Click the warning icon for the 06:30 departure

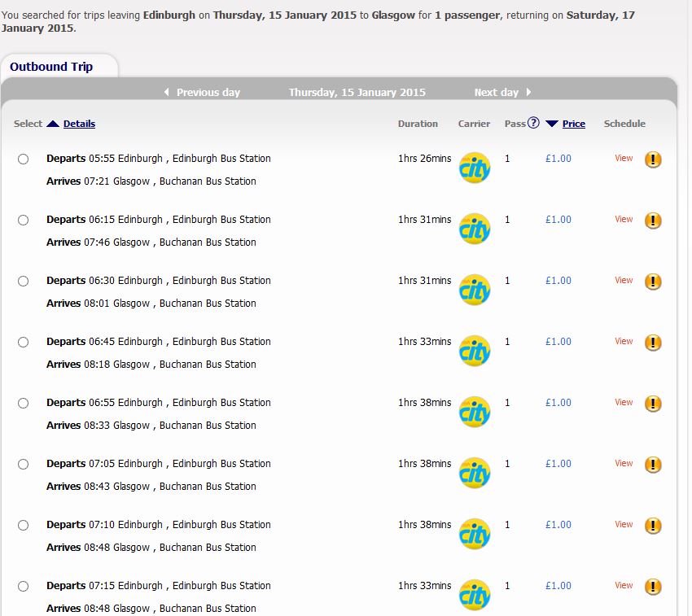click(653, 282)
